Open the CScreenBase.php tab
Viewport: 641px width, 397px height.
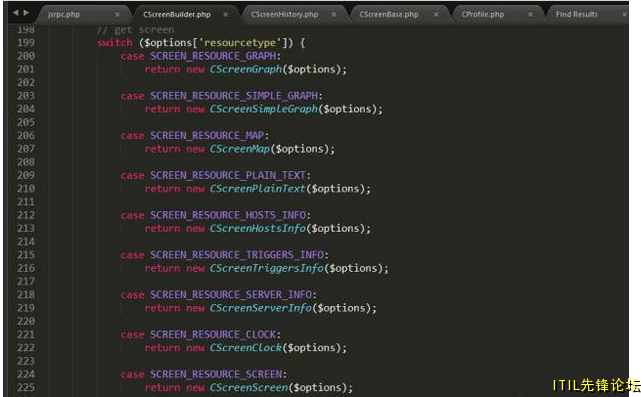[x=389, y=15]
